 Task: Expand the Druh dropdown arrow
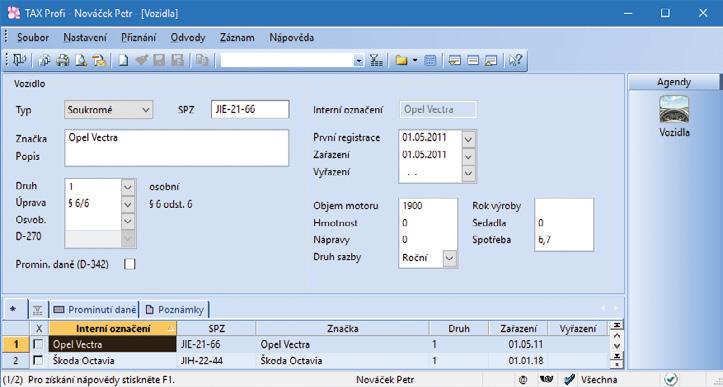128,187
